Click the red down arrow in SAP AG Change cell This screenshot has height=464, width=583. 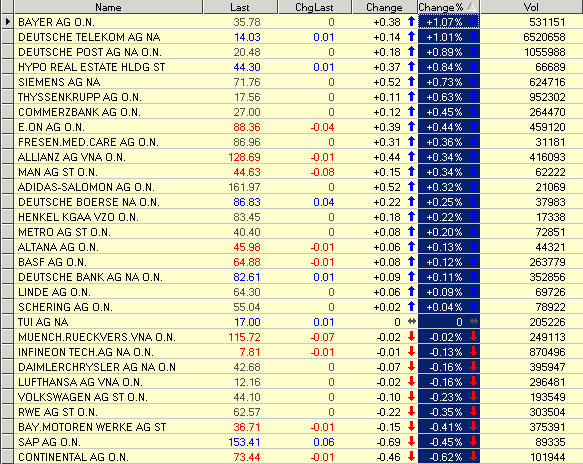pyautogui.click(x=411, y=441)
